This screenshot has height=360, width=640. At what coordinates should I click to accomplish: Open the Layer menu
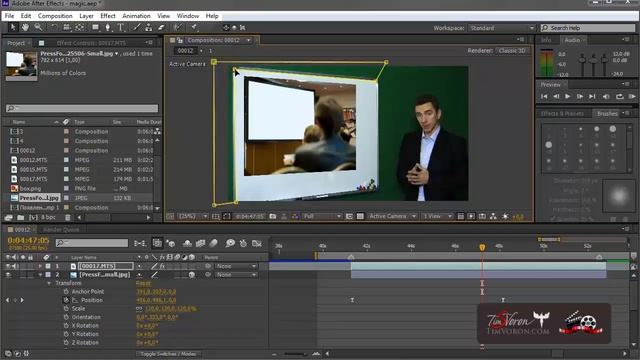[86, 16]
